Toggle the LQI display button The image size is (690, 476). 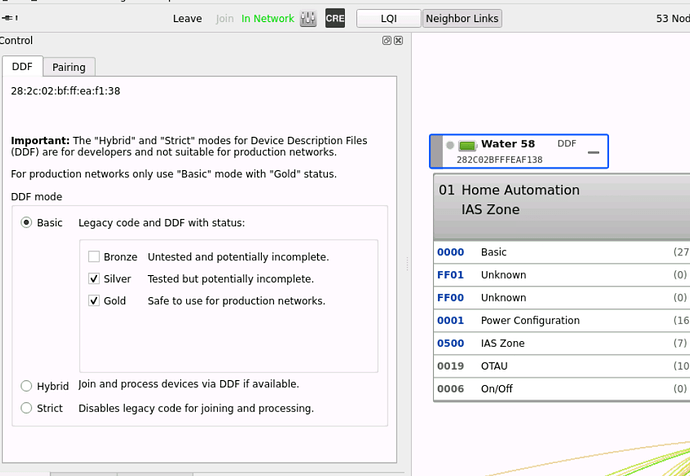point(389,18)
